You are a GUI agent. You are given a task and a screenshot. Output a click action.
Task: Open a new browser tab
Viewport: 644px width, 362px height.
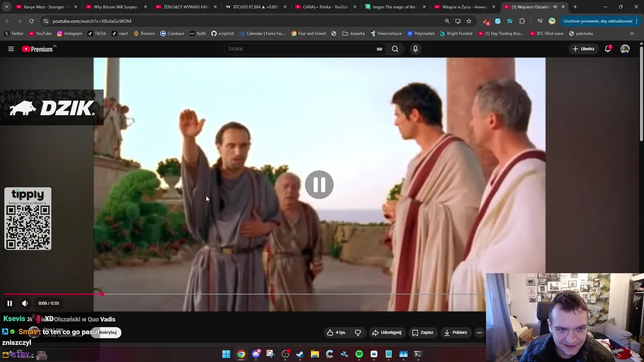tap(575, 7)
